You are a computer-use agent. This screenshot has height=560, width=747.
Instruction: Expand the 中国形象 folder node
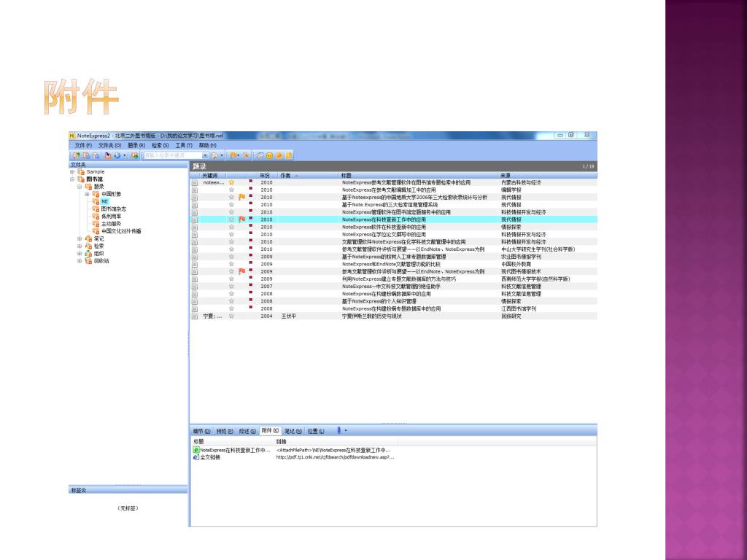88,194
